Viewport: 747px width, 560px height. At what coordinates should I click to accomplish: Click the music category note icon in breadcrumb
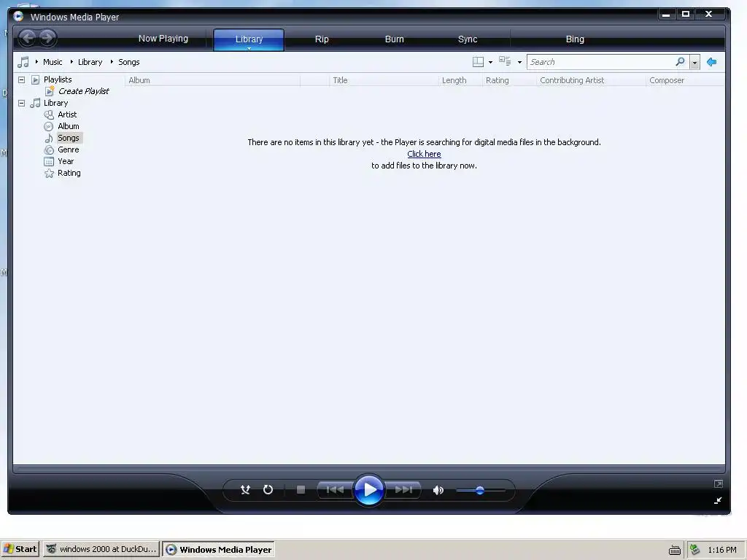[23, 62]
